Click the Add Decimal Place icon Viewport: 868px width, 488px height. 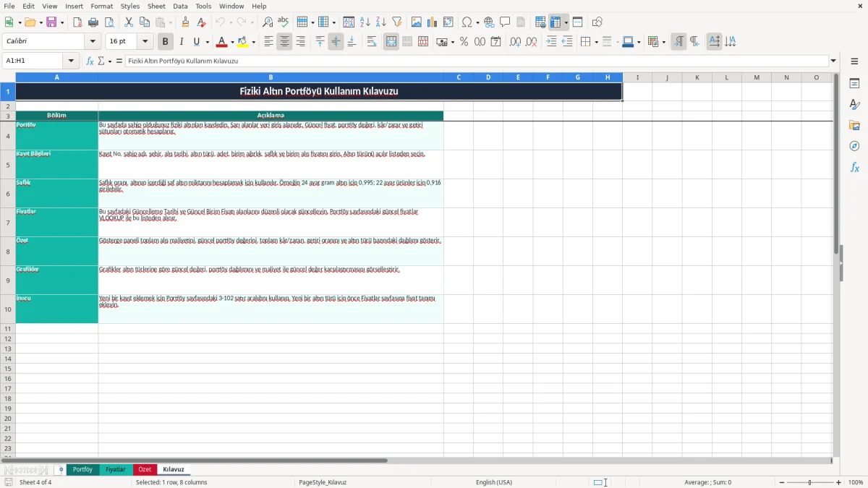click(515, 42)
